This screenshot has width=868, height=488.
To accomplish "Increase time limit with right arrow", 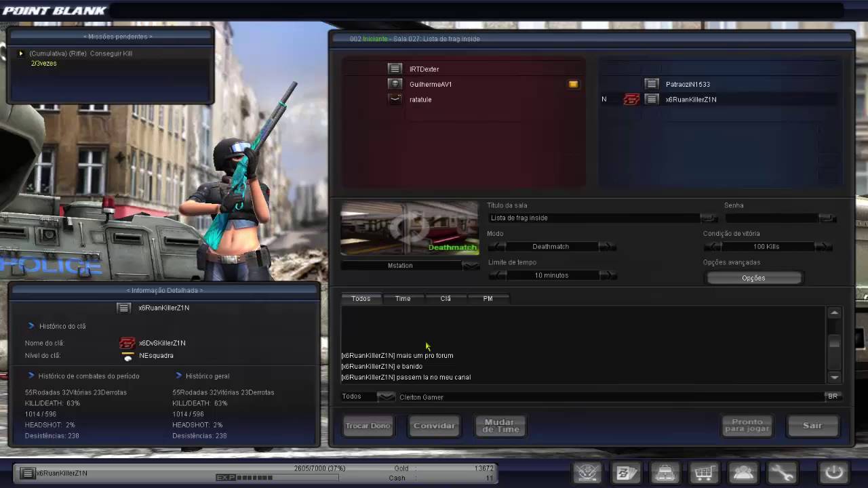I will (608, 275).
